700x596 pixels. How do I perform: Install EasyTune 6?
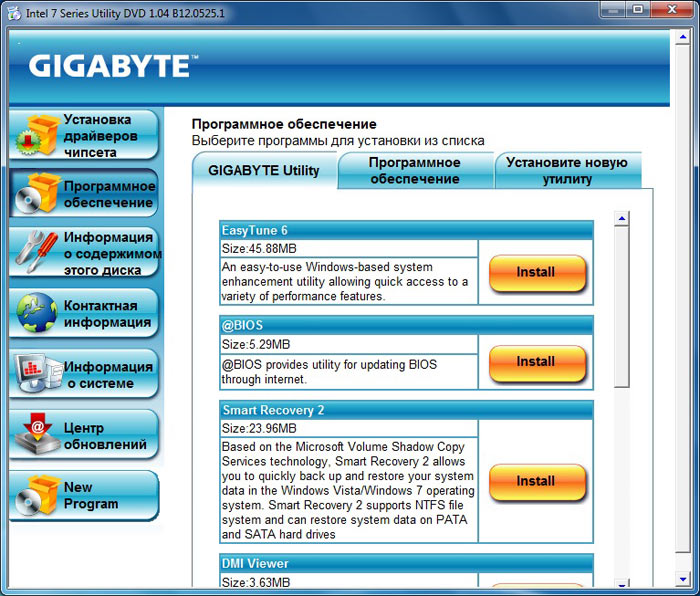(x=537, y=272)
